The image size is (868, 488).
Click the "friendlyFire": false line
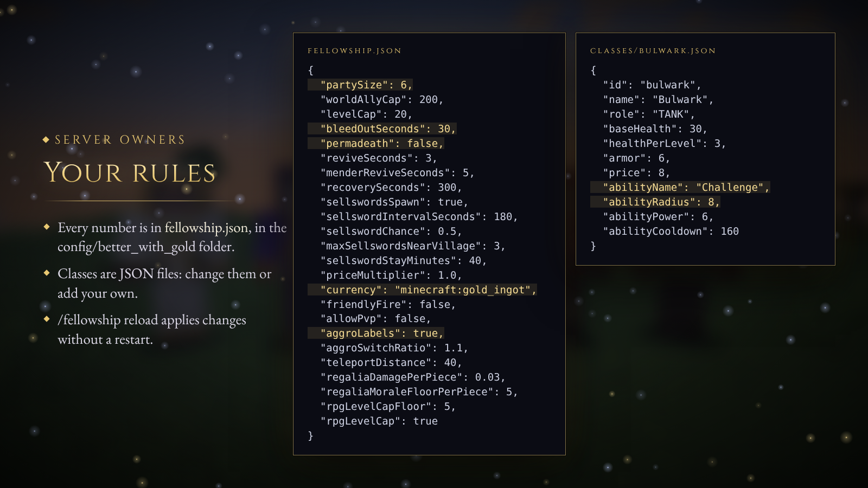pos(388,305)
